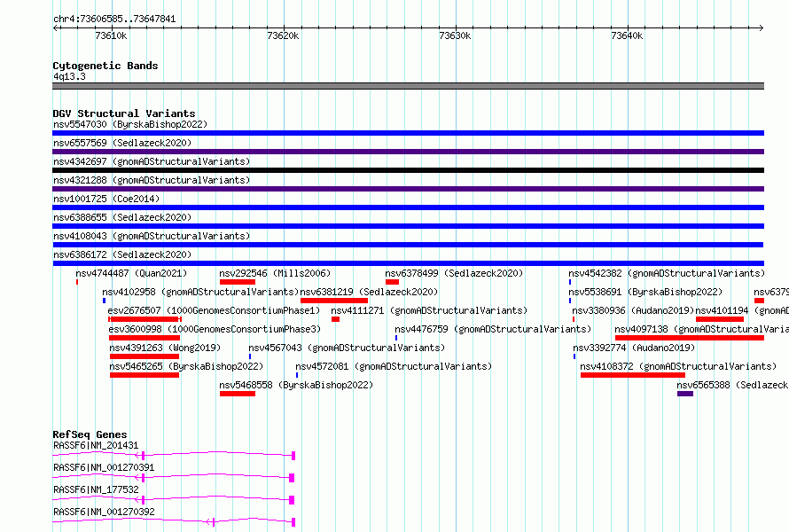
Task: Click the nsv4567043 (gnomADStructuralVariants) label
Action: coord(347,348)
